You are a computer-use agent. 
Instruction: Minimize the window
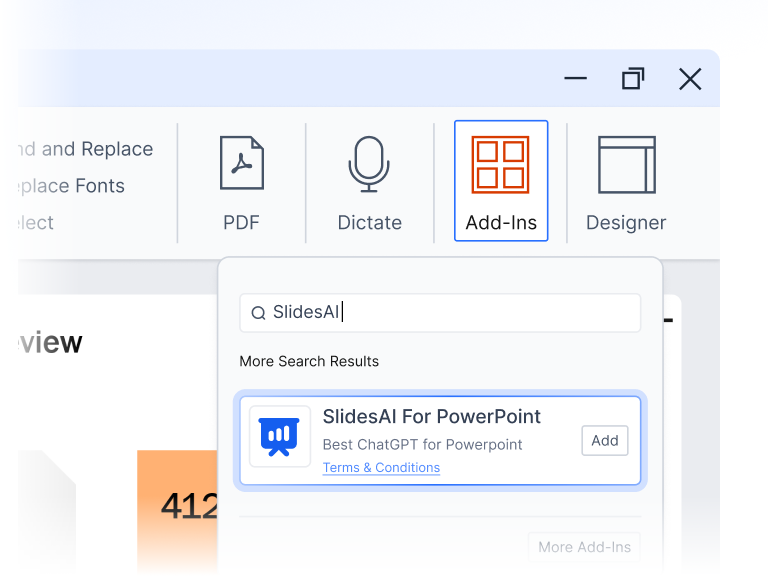(x=575, y=79)
